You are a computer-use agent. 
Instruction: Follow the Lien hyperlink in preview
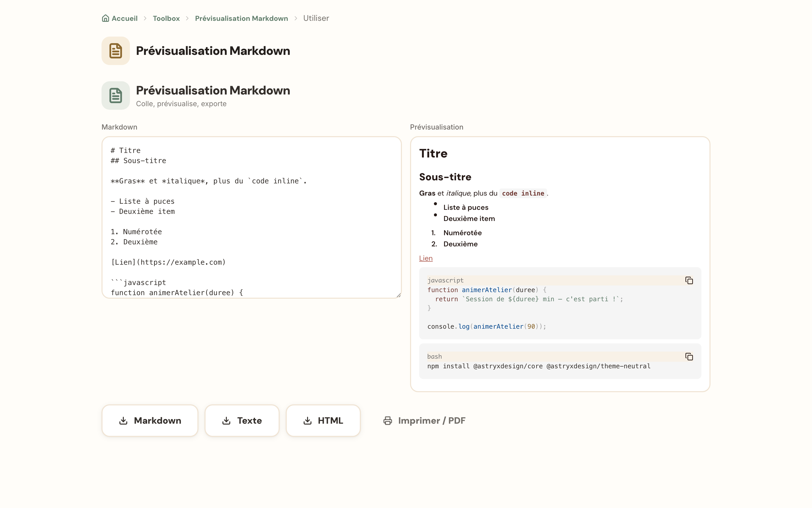pyautogui.click(x=426, y=258)
